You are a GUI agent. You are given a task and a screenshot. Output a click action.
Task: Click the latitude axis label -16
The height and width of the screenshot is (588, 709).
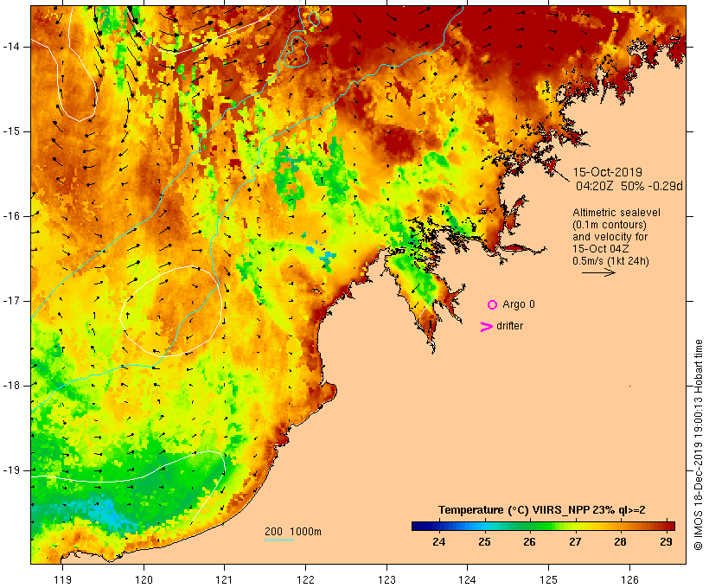coord(11,216)
